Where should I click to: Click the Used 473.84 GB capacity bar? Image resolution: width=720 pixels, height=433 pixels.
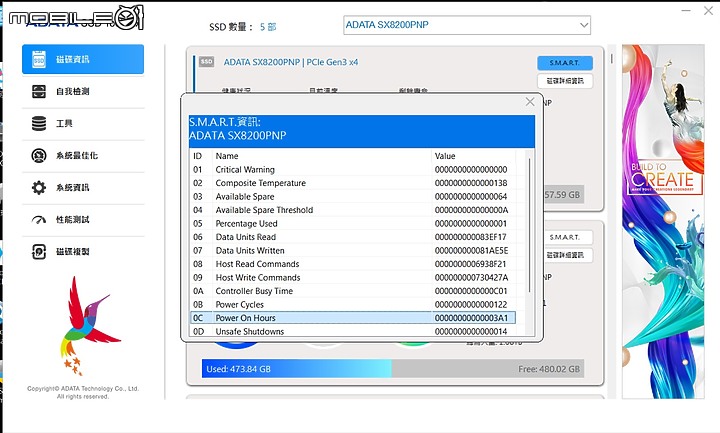click(297, 369)
